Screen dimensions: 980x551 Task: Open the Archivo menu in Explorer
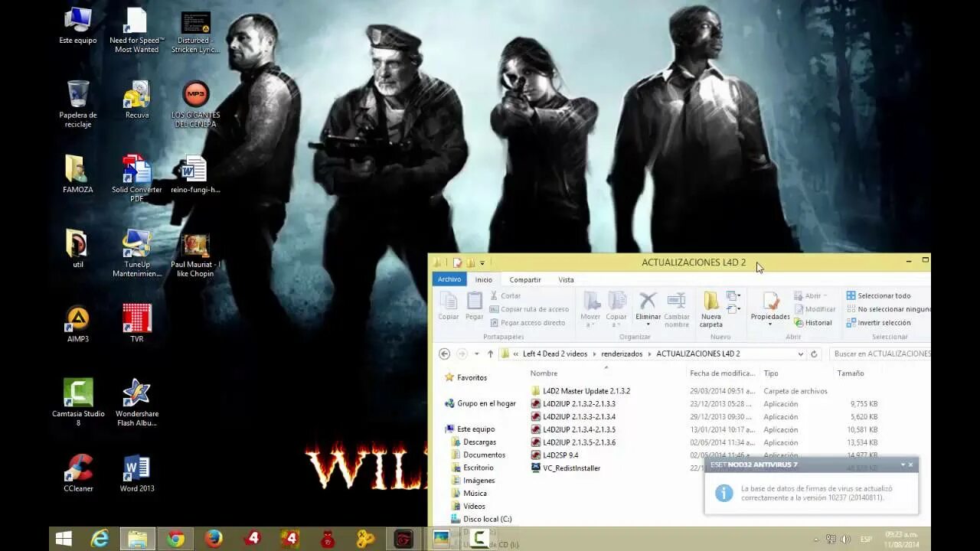tap(449, 279)
